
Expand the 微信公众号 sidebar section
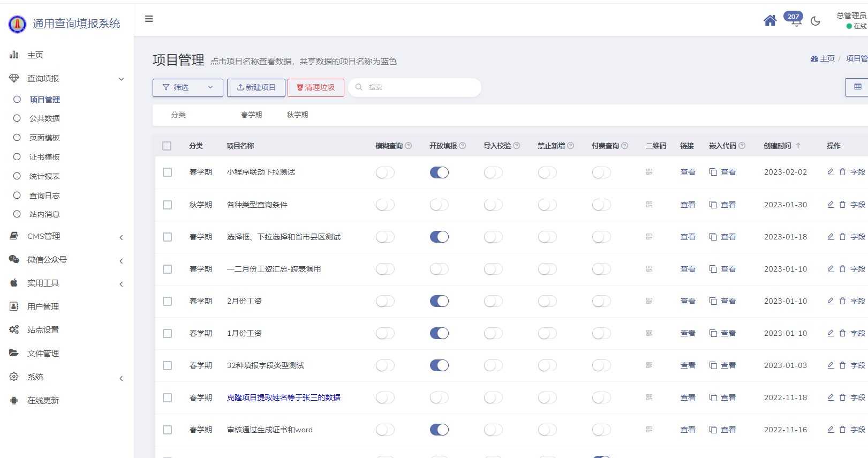[121, 261]
